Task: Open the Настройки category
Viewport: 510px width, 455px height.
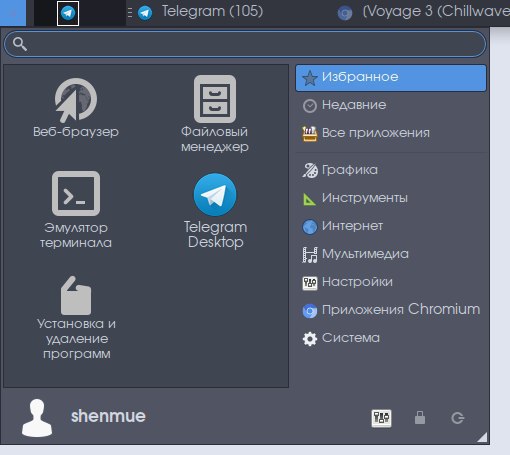Action: pyautogui.click(x=391, y=282)
